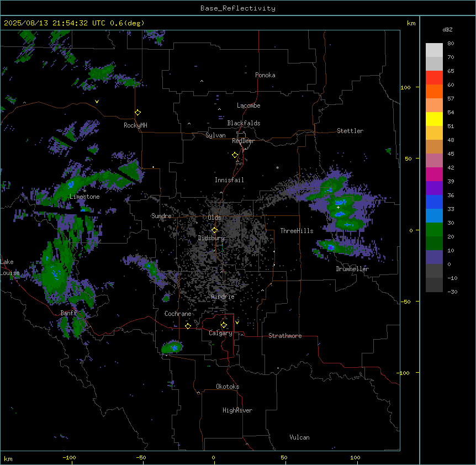This screenshot has height=465, width=476.
Task: Click the Limestone label
Action: point(84,197)
